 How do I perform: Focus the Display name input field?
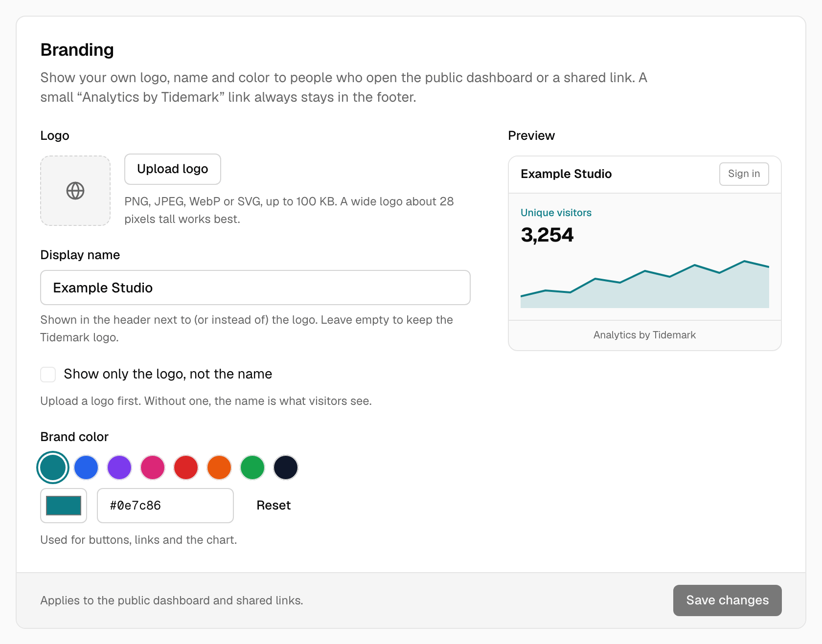pyautogui.click(x=255, y=288)
